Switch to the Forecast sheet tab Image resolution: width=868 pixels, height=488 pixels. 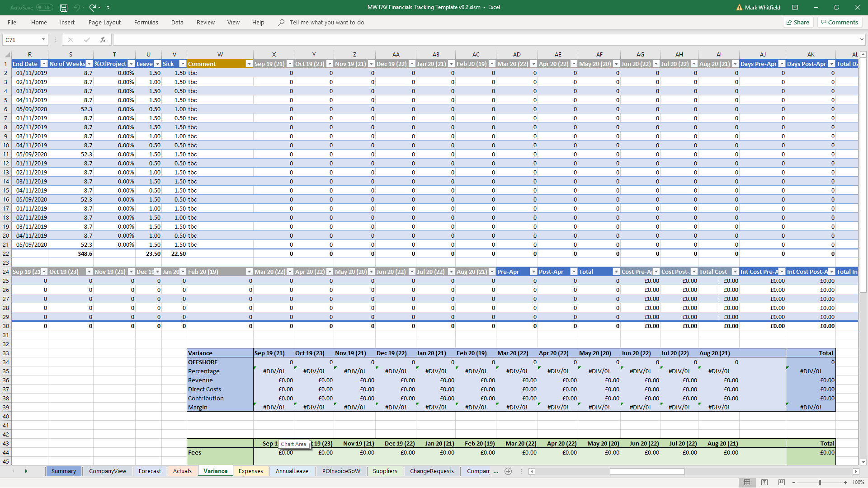[150, 471]
